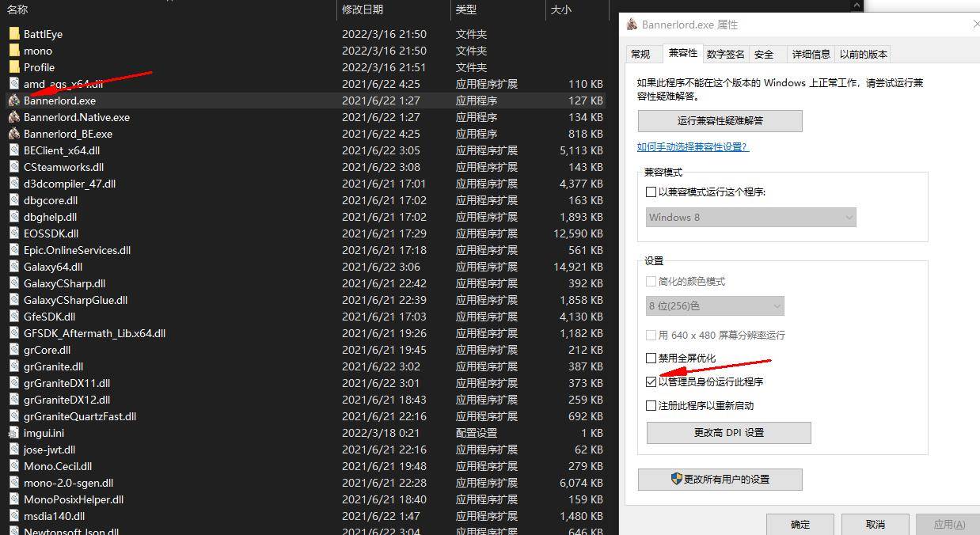Open the manual compatibility settings help link

click(693, 147)
